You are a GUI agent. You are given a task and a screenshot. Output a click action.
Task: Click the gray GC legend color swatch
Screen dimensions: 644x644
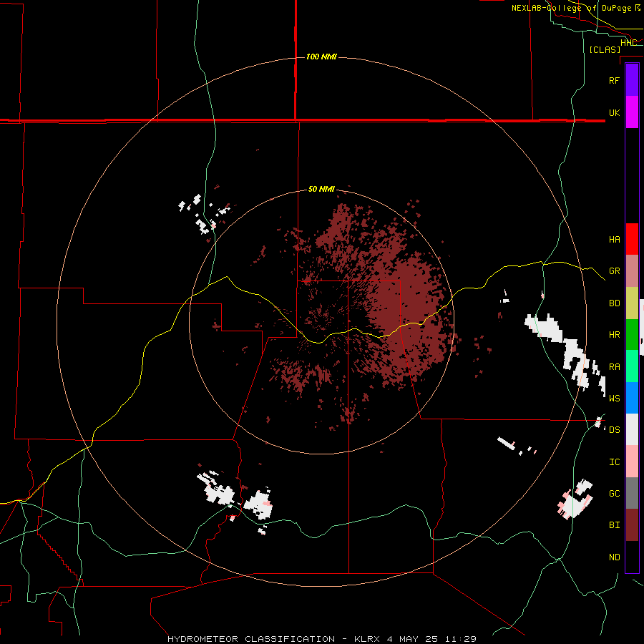pyautogui.click(x=632, y=493)
